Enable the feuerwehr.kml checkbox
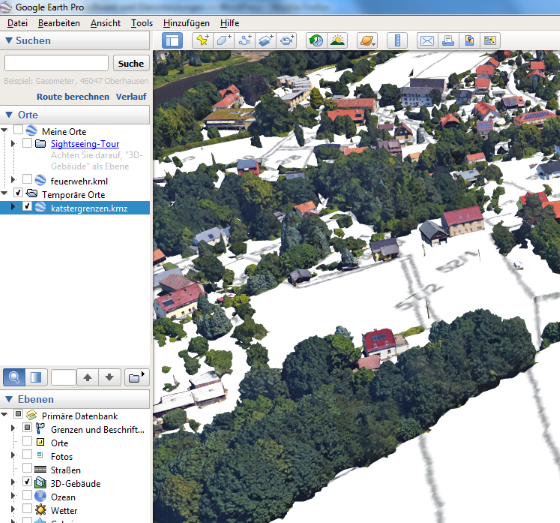Screen dimensions: 560x523 (x=27, y=178)
